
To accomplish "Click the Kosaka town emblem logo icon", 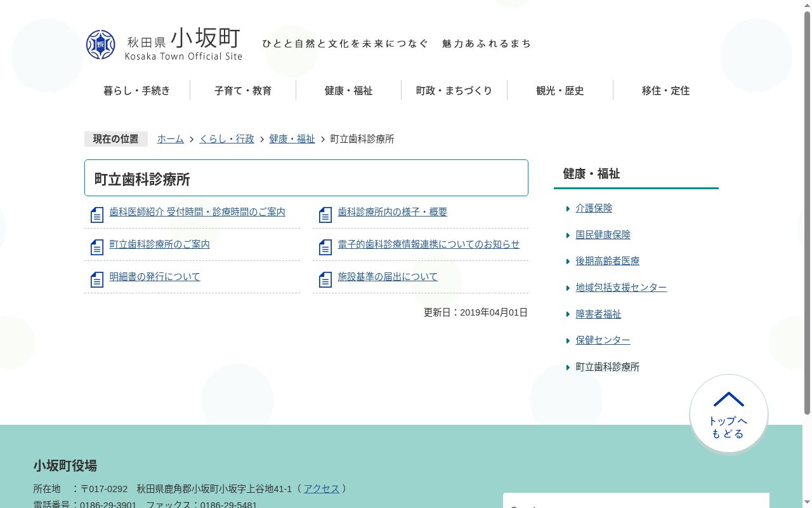I will click(x=101, y=44).
